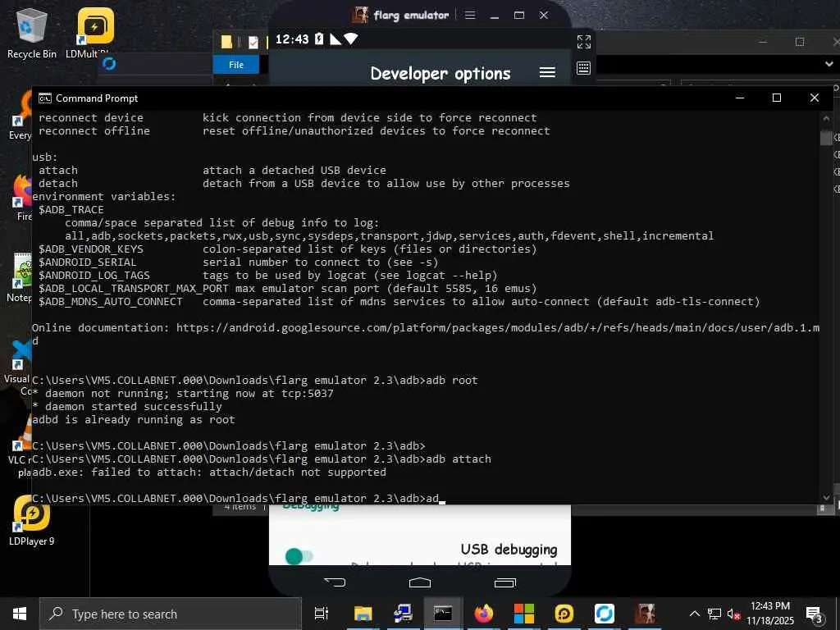The height and width of the screenshot is (630, 840).
Task: Switch to Command Prompt taskbar icon
Action: click(x=443, y=614)
